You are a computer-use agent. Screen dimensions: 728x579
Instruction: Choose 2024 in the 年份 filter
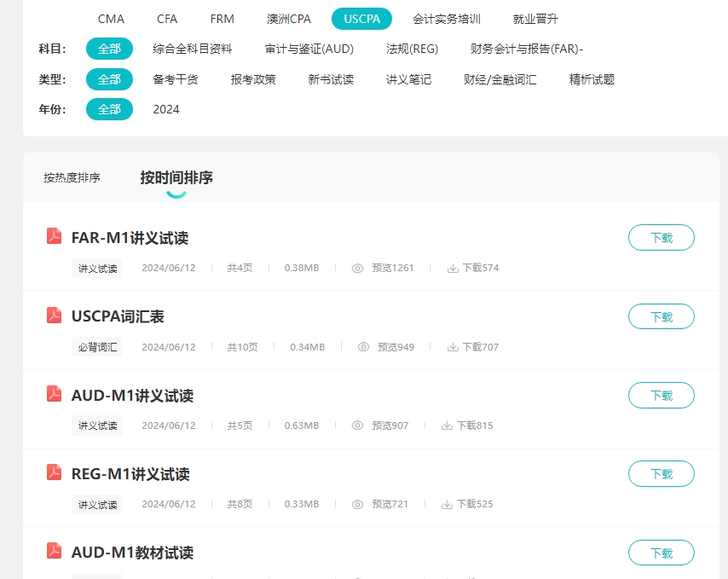(x=166, y=109)
